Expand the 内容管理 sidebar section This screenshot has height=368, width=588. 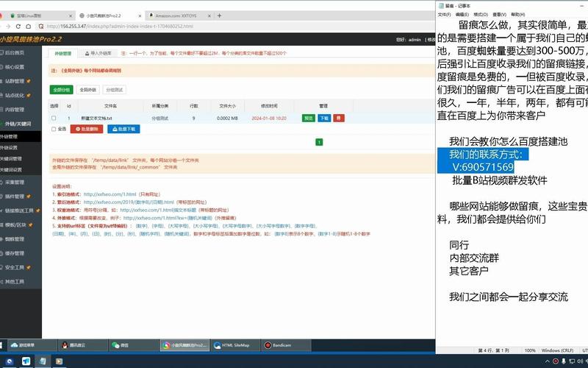click(14, 110)
